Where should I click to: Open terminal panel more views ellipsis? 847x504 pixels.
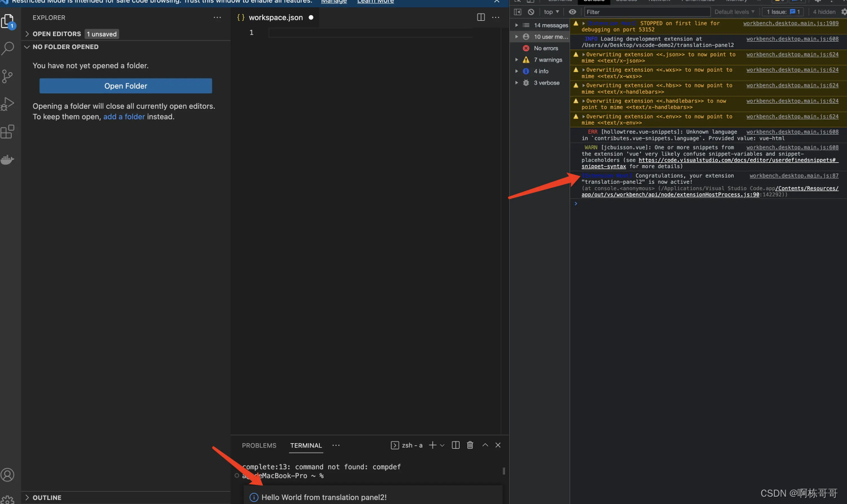coord(336,445)
